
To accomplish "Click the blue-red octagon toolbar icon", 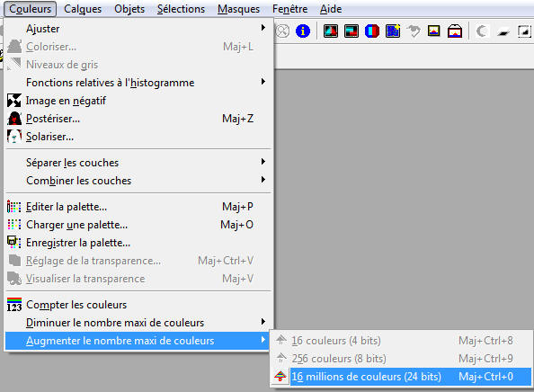I will (x=372, y=31).
